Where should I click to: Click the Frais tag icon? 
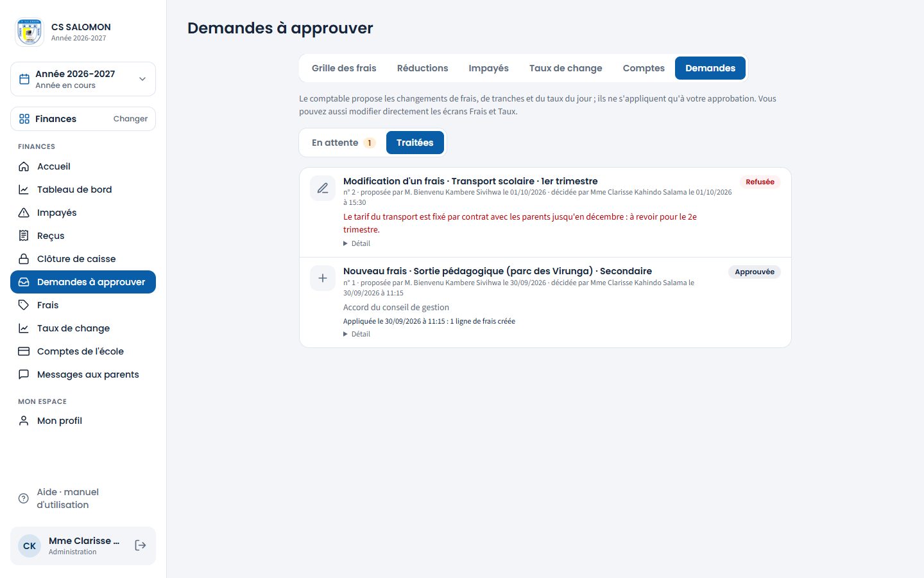click(x=24, y=305)
